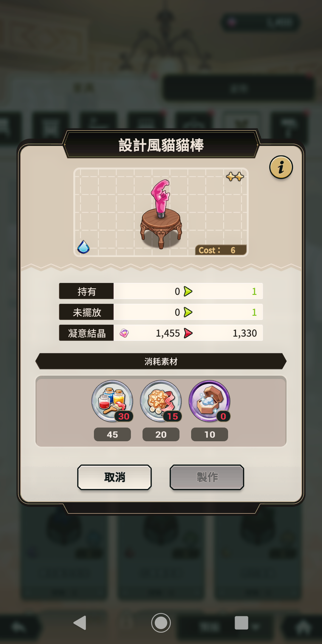
Task: Click the greyed 製作 craft button
Action: coord(207,477)
